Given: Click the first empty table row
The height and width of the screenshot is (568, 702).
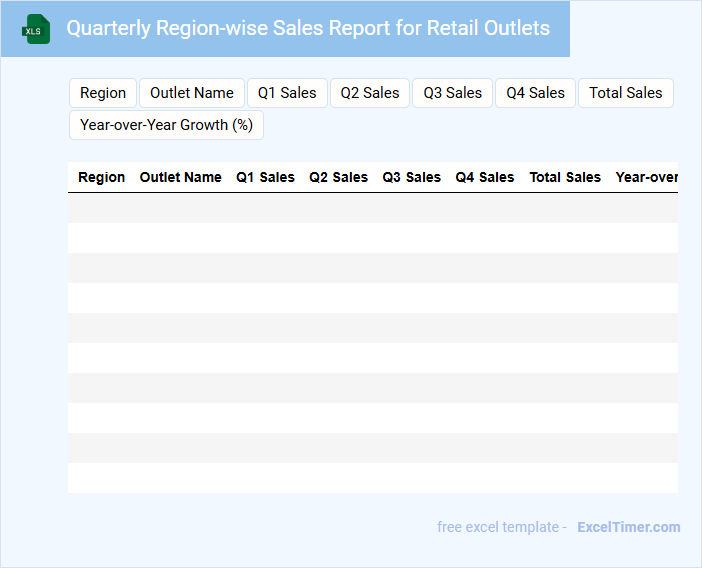Looking at the screenshot, I should pyautogui.click(x=372, y=208).
